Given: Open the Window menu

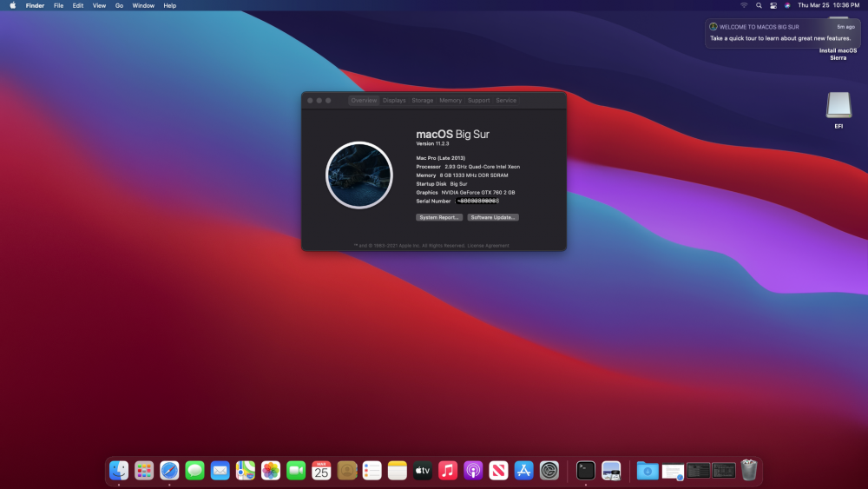Looking at the screenshot, I should click(143, 5).
